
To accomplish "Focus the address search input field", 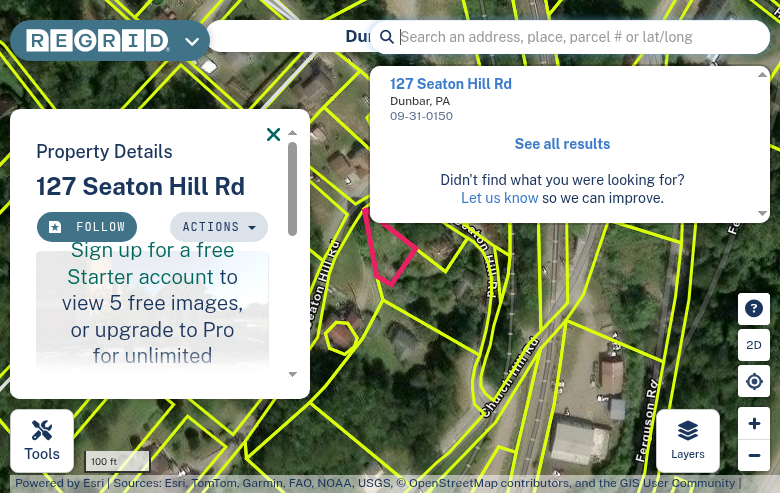I will click(582, 37).
